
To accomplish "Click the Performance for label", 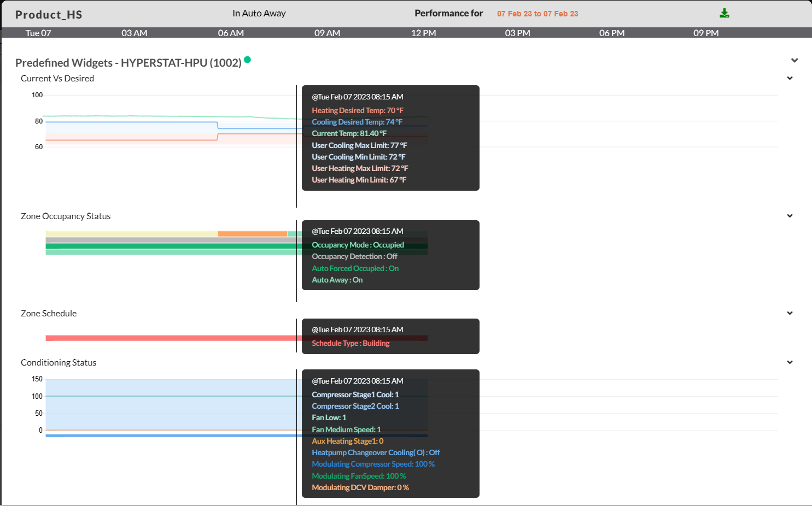I will click(449, 13).
